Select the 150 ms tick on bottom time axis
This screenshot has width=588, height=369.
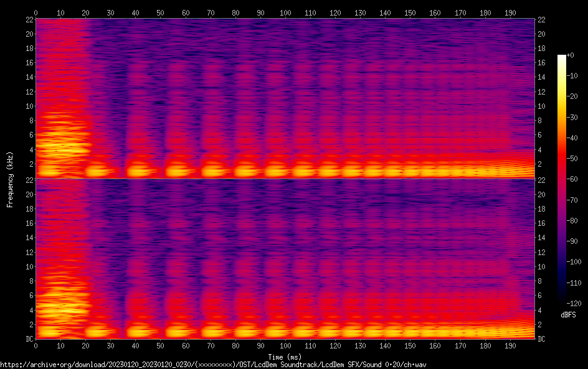tap(410, 346)
